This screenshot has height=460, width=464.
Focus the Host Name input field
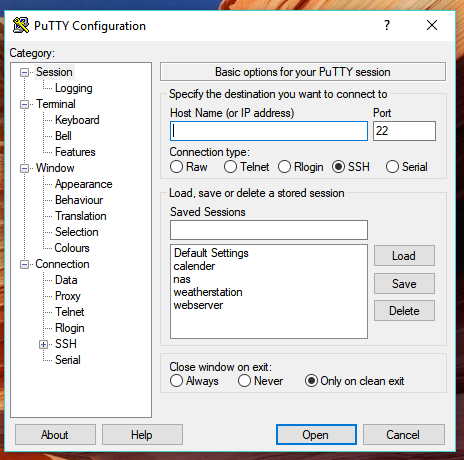269,131
